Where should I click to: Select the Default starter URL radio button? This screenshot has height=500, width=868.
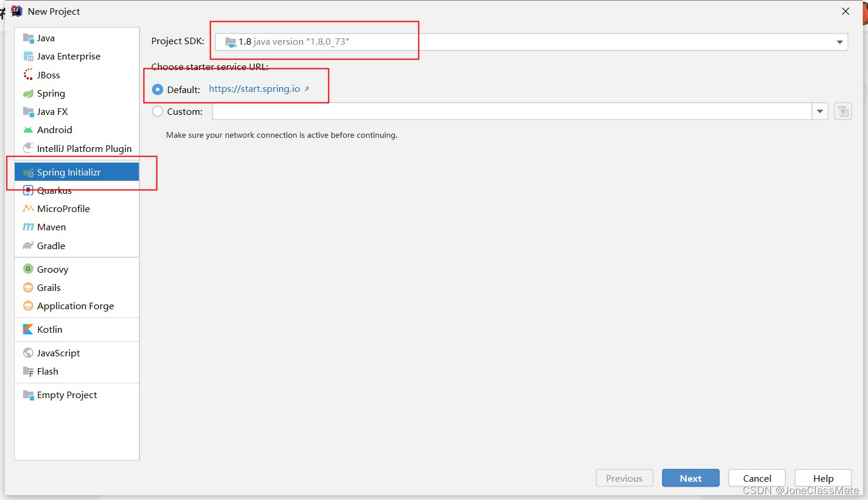tap(158, 90)
